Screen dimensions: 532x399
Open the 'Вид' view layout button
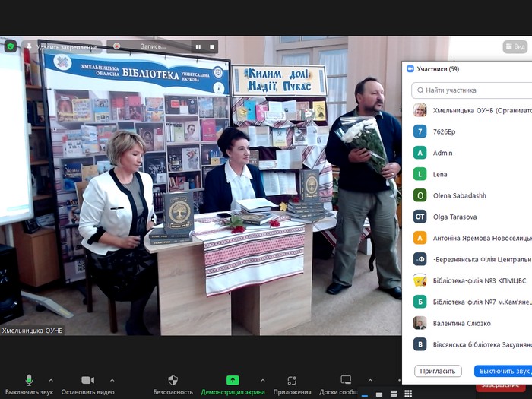click(x=515, y=46)
